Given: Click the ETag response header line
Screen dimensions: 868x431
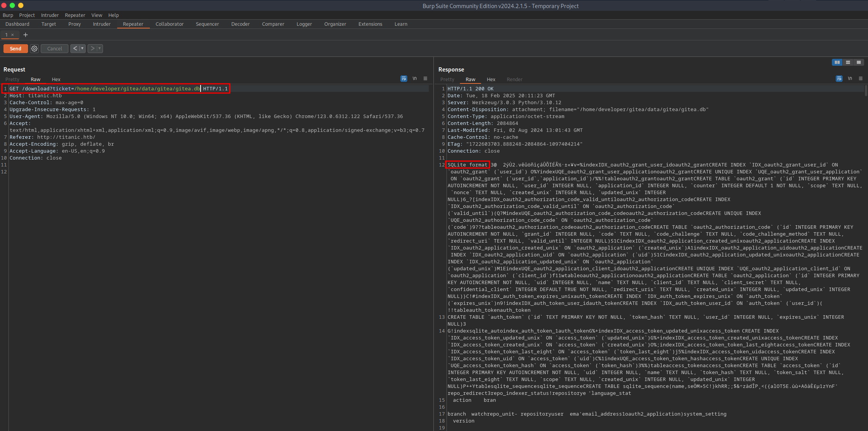Looking at the screenshot, I should pos(515,144).
